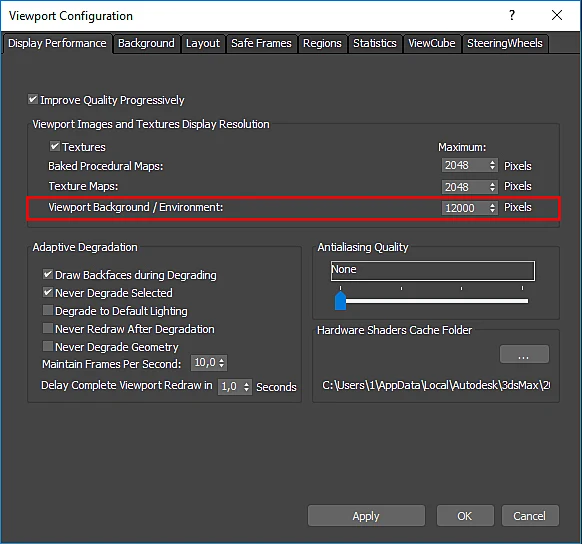Enable Degrade to Default Lighting
The height and width of the screenshot is (544, 582).
(x=48, y=310)
